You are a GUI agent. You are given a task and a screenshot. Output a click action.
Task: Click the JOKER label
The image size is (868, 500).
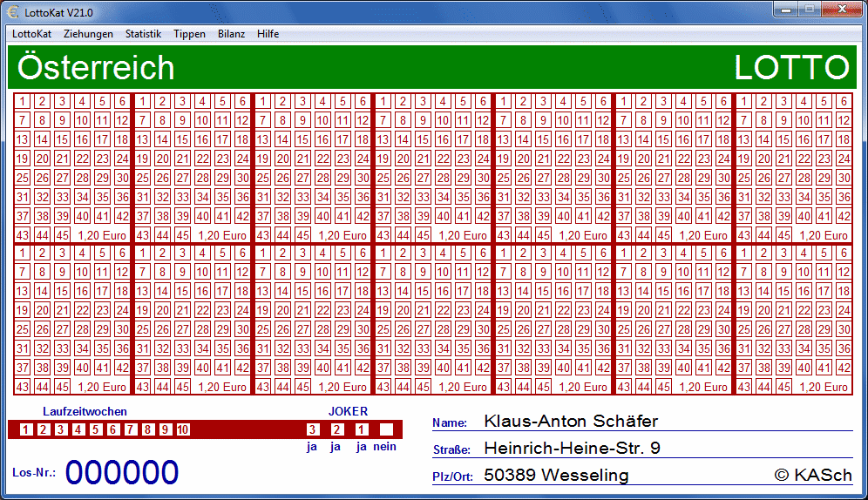click(x=349, y=411)
